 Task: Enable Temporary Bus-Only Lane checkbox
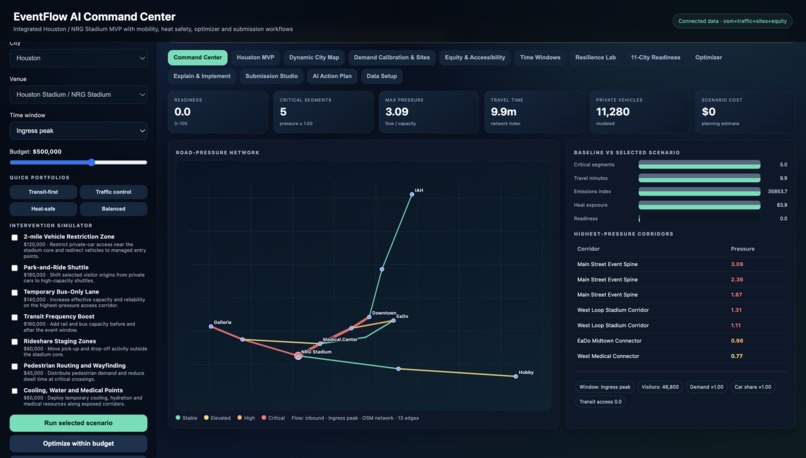(x=14, y=292)
